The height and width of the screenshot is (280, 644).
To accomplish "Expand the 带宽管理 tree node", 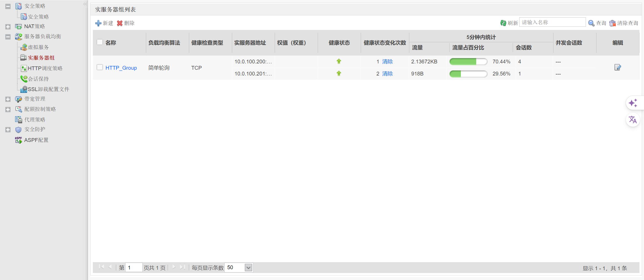I will click(x=8, y=99).
